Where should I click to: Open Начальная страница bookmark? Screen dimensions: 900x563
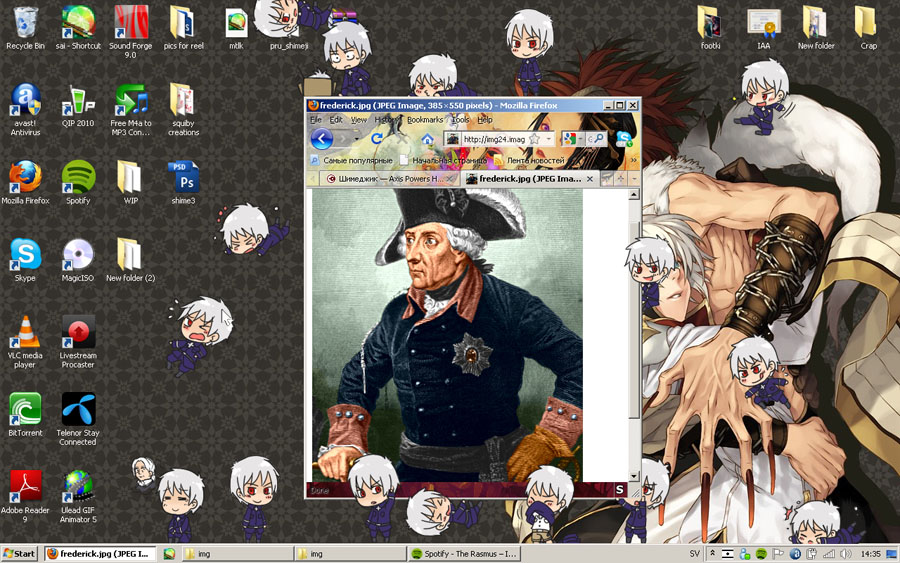tap(444, 160)
